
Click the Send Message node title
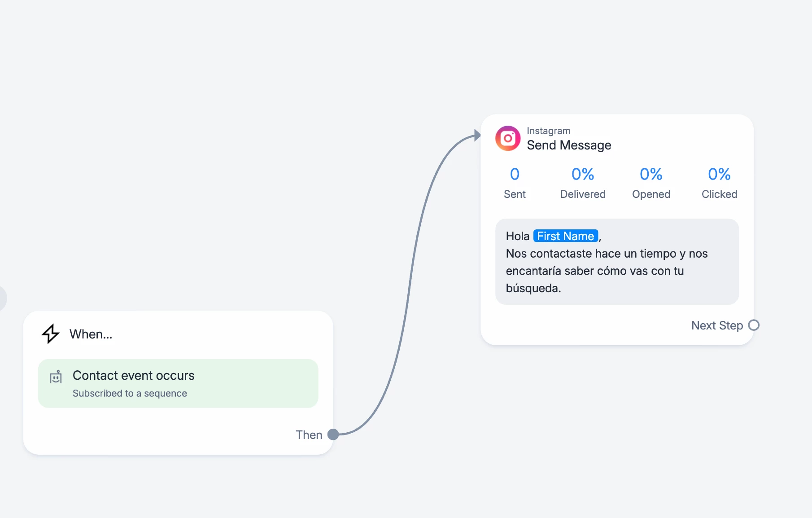click(569, 145)
